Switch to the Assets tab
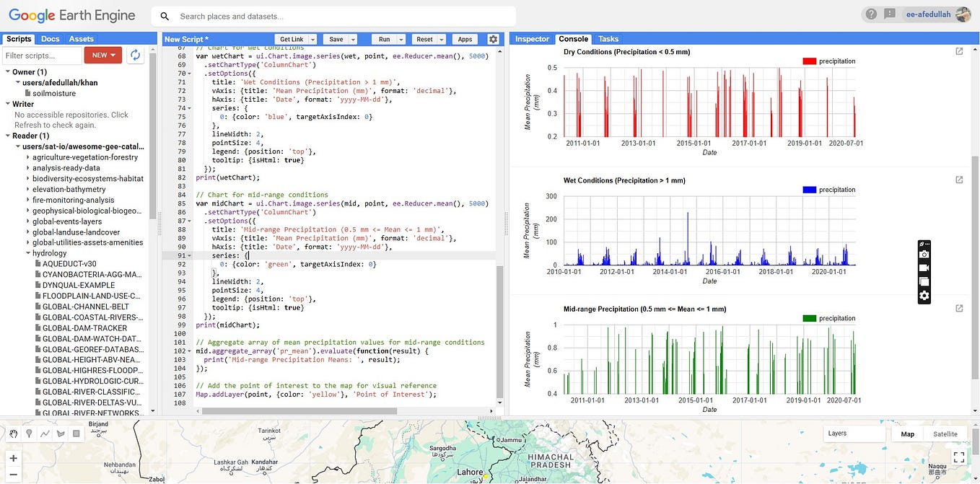The width and height of the screenshot is (980, 484). tap(82, 39)
